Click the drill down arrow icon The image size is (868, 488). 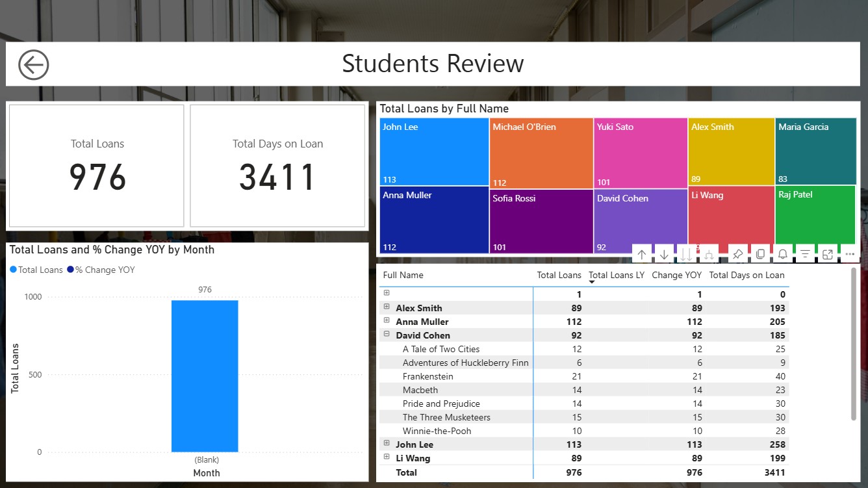[x=664, y=255]
